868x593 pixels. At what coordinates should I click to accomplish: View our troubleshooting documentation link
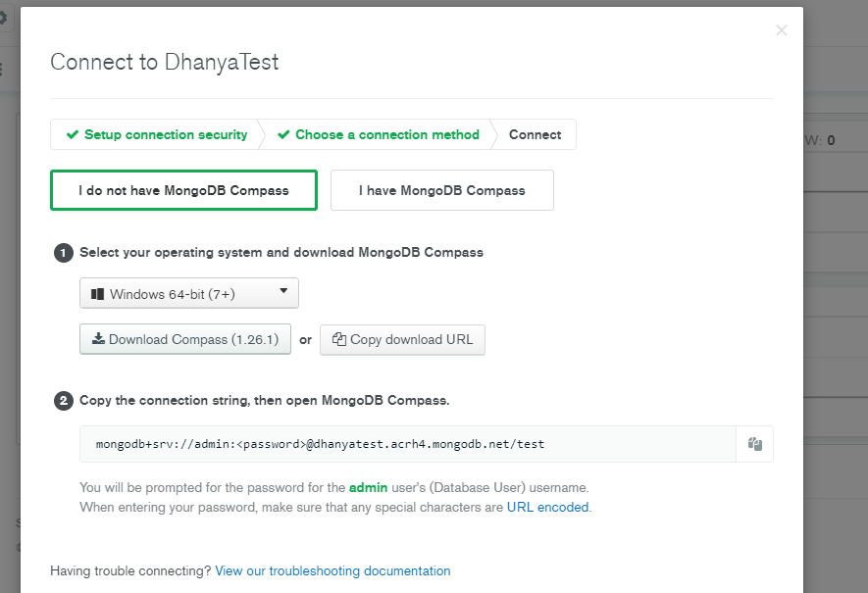pos(332,570)
